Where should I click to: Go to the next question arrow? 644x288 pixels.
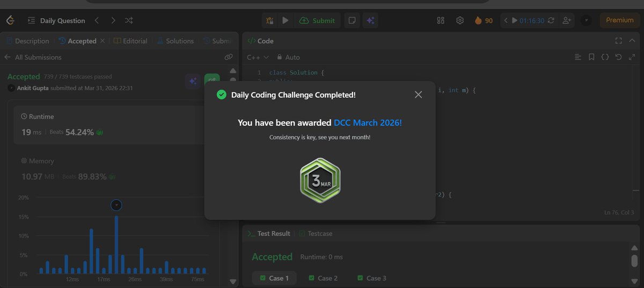point(113,20)
